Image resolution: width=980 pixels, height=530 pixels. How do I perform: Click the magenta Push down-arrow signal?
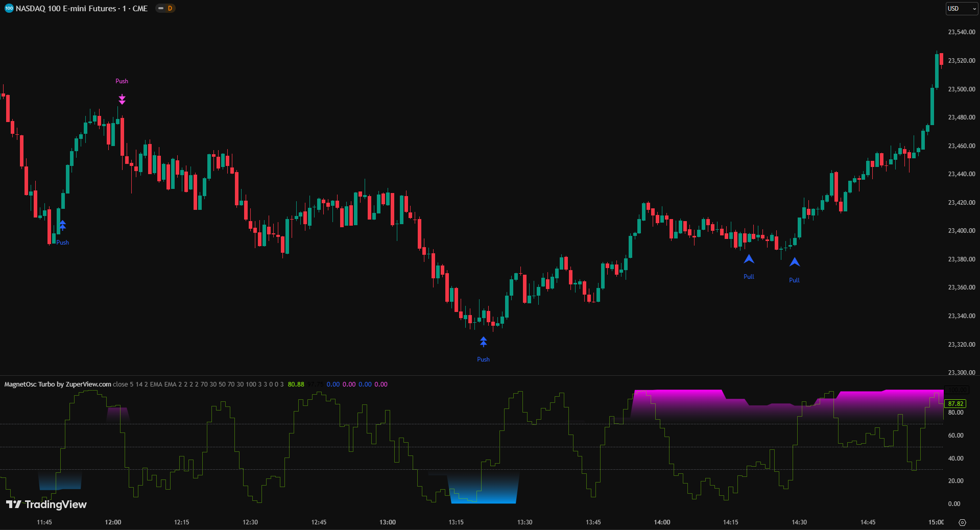[122, 99]
